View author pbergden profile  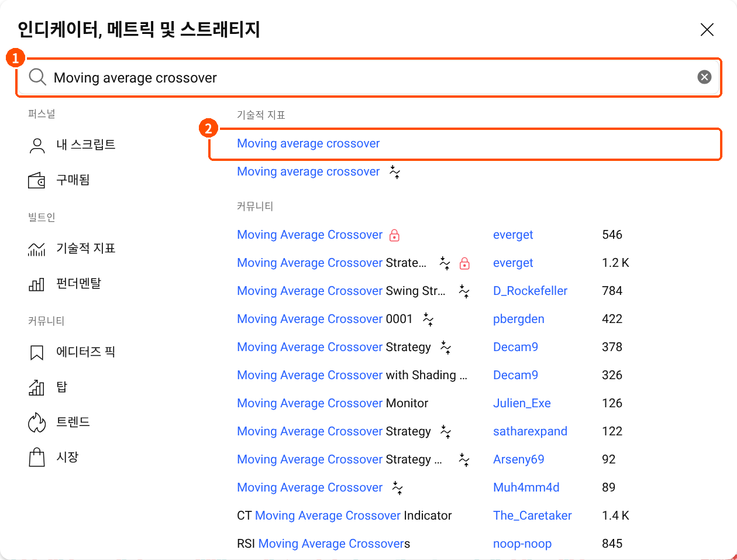click(519, 319)
